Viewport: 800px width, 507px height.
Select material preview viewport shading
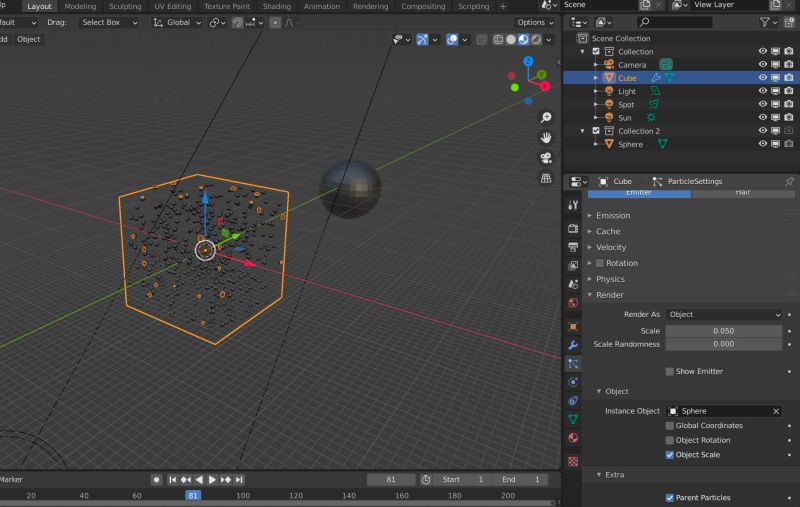[523, 40]
